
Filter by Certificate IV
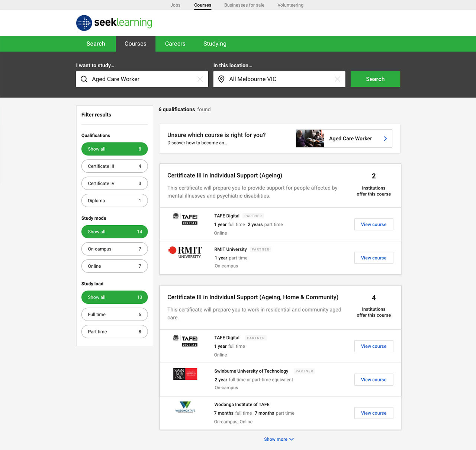point(115,183)
